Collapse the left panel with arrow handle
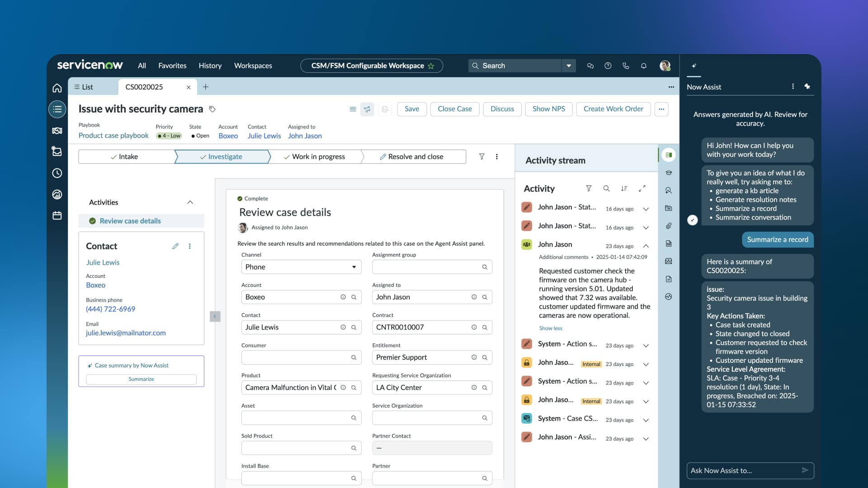This screenshot has height=488, width=868. coord(215,316)
